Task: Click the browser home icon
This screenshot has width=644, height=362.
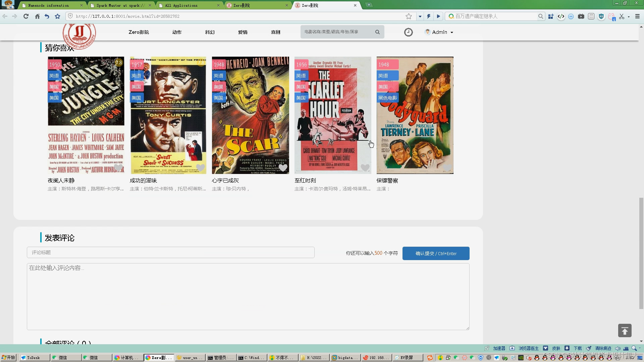Action: coord(37,16)
